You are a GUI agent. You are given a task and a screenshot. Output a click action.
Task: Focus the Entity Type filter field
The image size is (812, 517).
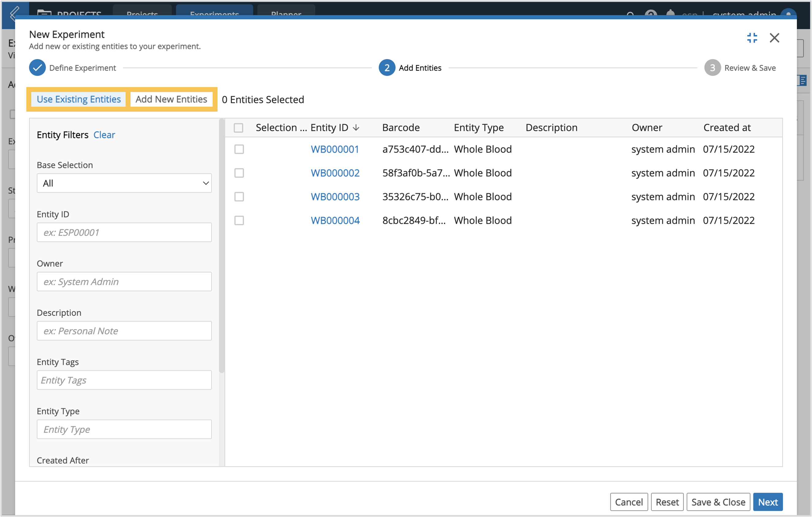tap(124, 430)
